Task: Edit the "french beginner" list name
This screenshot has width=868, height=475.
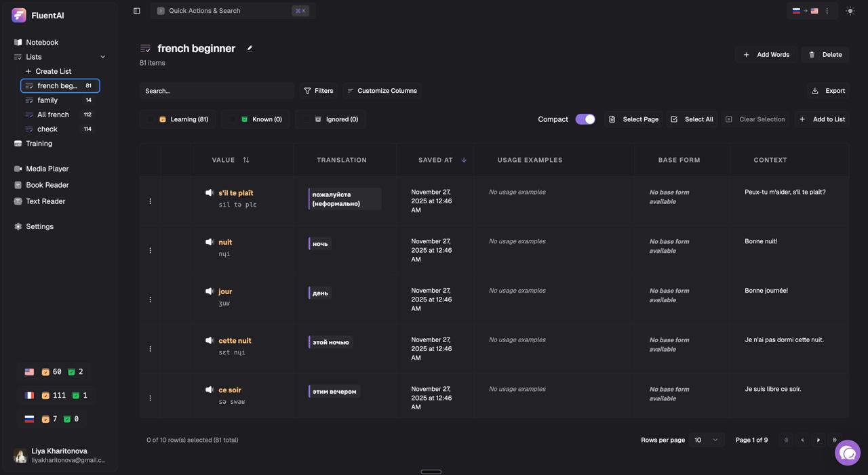Action: tap(250, 48)
